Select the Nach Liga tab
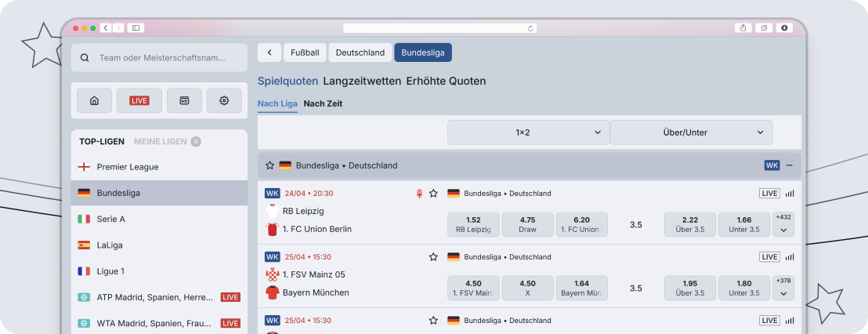 [277, 103]
